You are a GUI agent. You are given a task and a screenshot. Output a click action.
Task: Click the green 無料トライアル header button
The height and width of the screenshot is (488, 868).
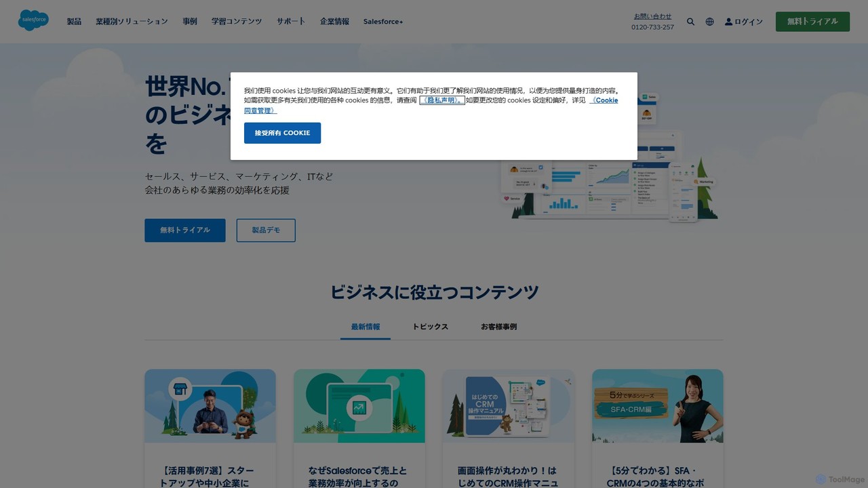[812, 21]
